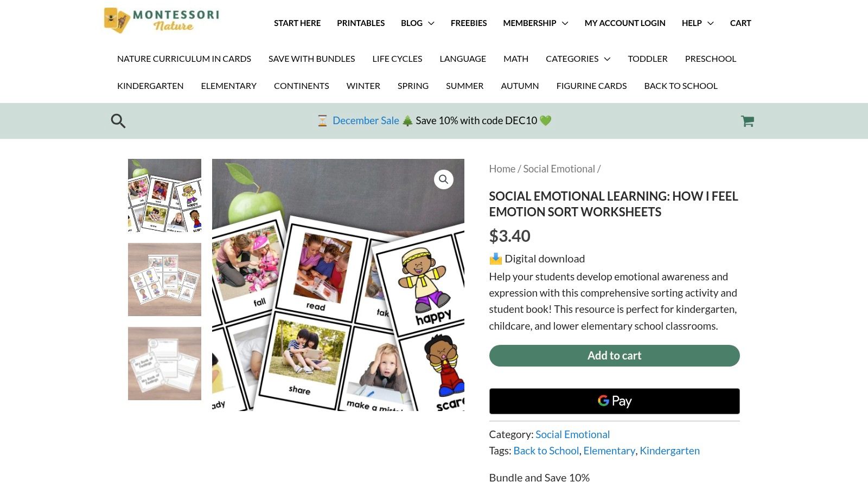Image resolution: width=868 pixels, height=488 pixels.
Task: Click the Home breadcrumb link
Action: point(502,169)
